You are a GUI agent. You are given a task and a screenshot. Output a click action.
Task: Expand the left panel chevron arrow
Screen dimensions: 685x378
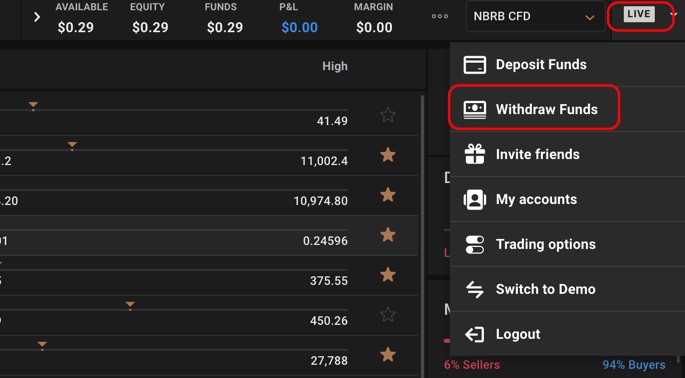[37, 17]
